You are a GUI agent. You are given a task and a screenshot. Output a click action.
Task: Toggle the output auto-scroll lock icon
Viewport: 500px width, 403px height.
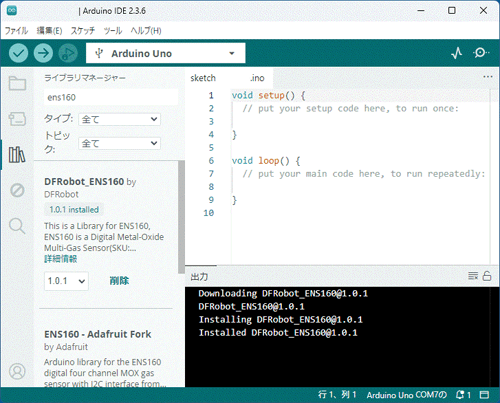(487, 276)
